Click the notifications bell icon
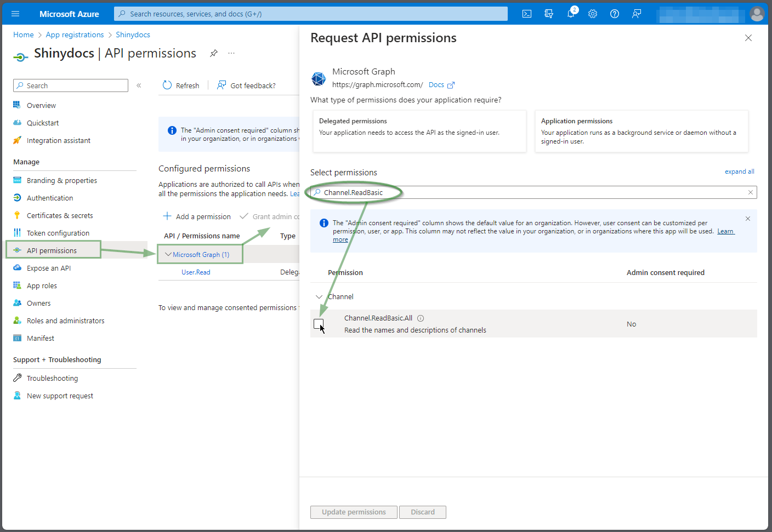This screenshot has width=772, height=532. (571, 14)
